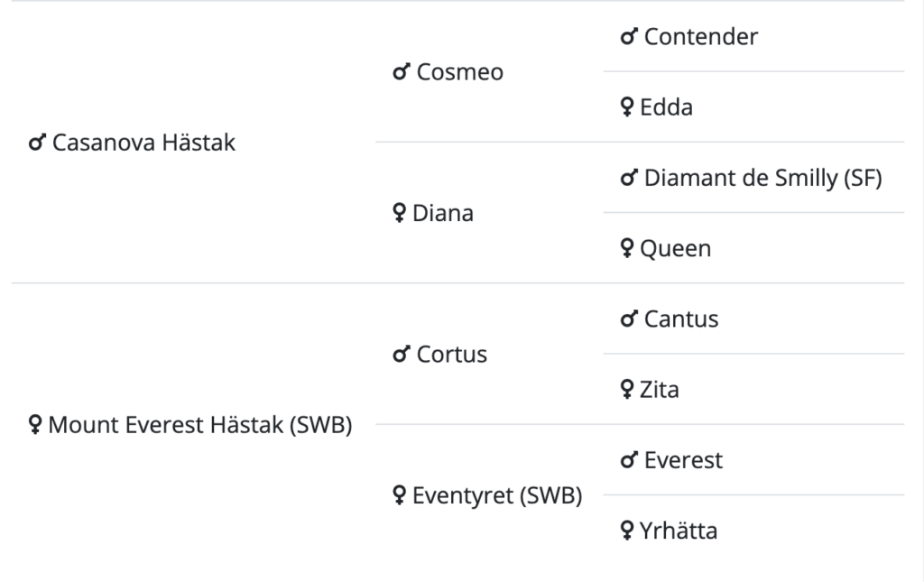Viewport: 924px width, 582px height.
Task: Click the female icon next to Diana
Action: [399, 213]
